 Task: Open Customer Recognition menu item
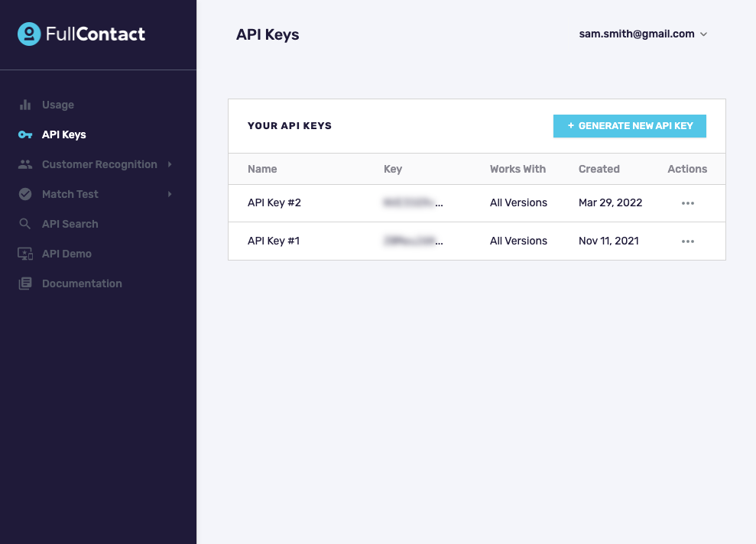(x=99, y=164)
